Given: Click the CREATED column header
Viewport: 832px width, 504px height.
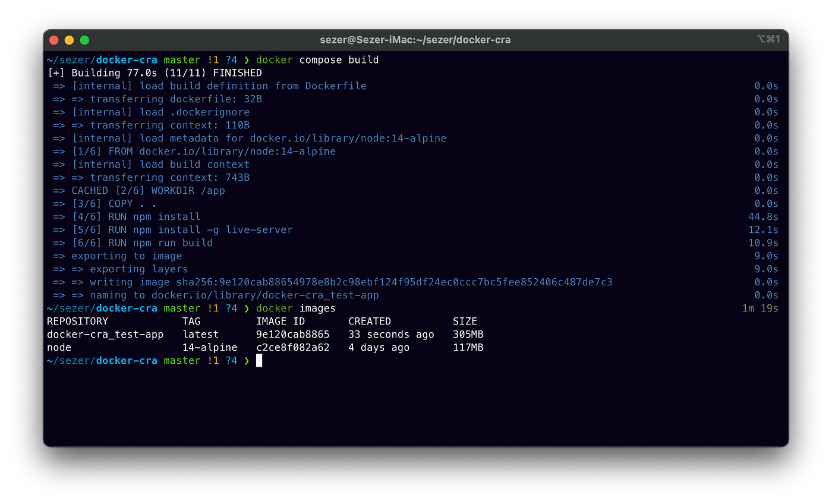Looking at the screenshot, I should click(x=370, y=322).
